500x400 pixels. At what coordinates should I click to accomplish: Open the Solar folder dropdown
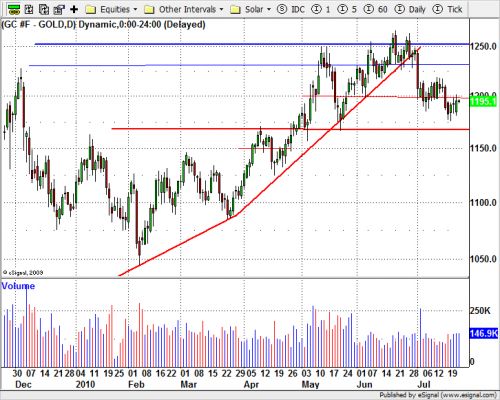[251, 9]
